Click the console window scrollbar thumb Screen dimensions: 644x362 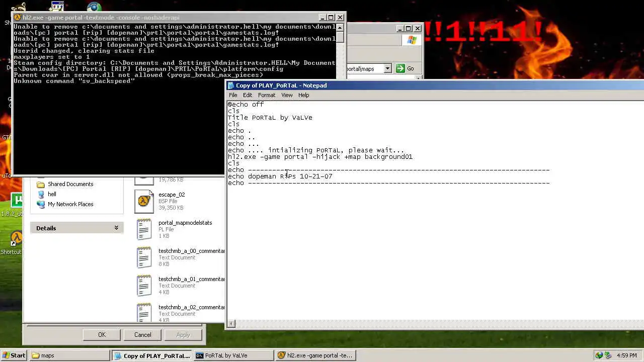coord(340,37)
